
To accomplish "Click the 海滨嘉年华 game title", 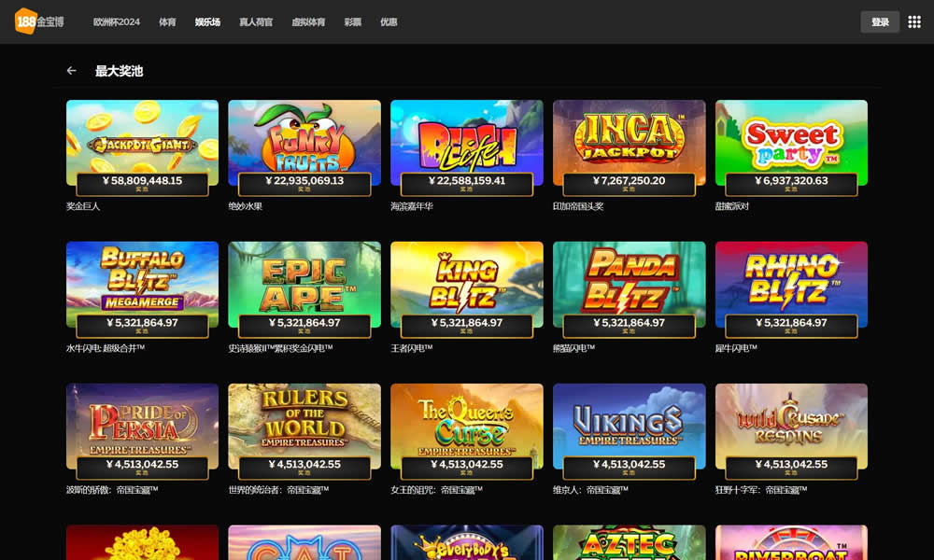I will tap(412, 206).
